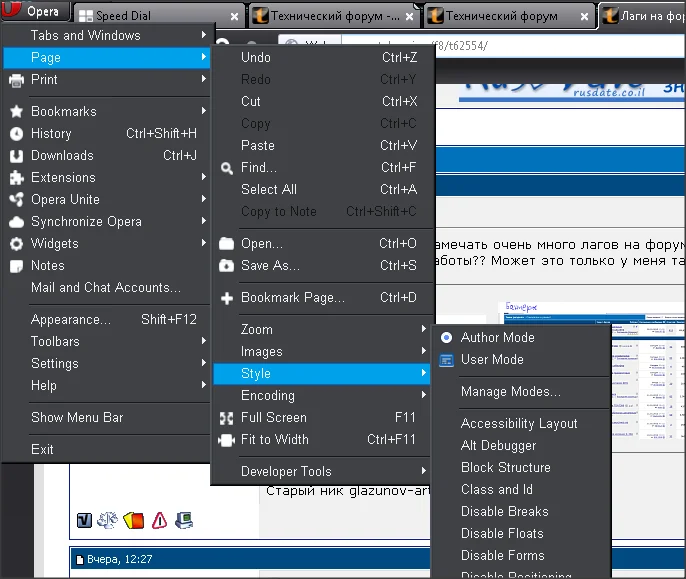Choose Paste in Page submenu
Image resolution: width=686 pixels, height=579 pixels.
click(322, 145)
